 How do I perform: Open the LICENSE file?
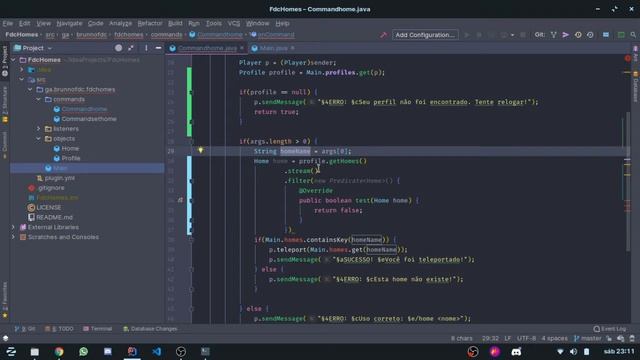(49, 207)
